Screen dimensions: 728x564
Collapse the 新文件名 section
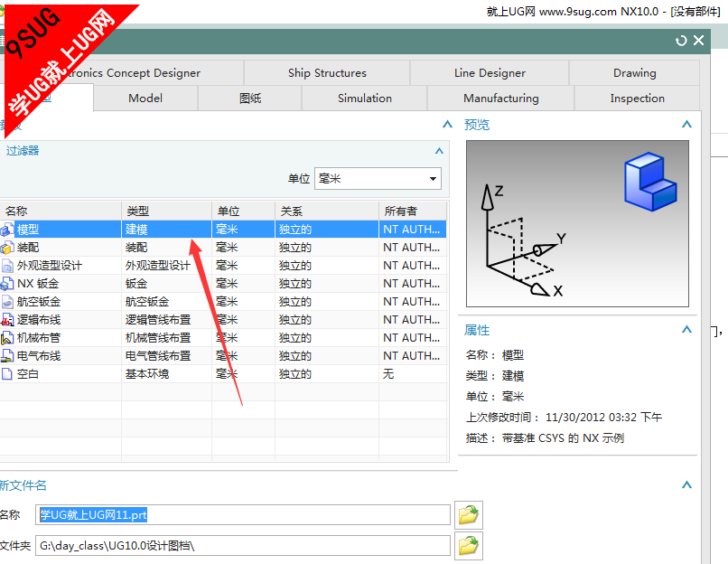686,484
